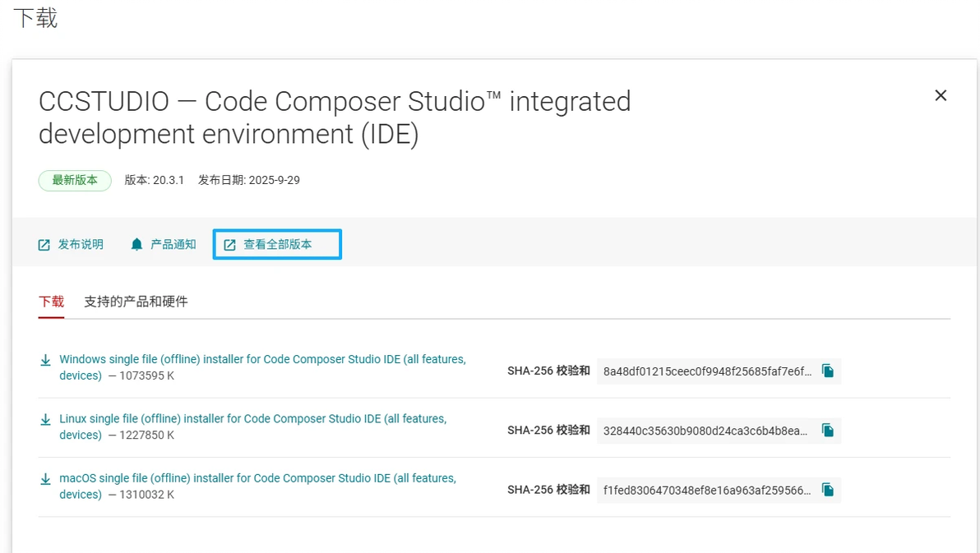Copy the Windows installer SHA-256 checksum
The width and height of the screenshot is (980, 553).
[828, 371]
